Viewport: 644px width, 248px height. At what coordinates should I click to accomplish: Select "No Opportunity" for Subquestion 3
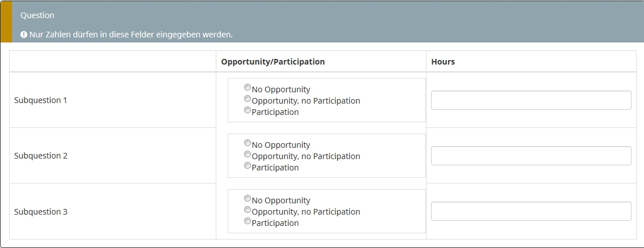click(x=248, y=199)
